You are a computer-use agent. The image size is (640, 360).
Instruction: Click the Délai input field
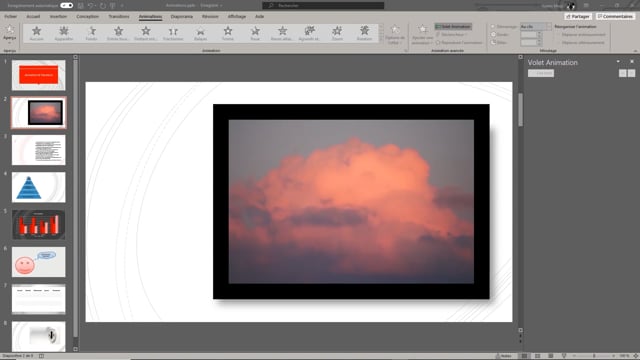(x=530, y=42)
